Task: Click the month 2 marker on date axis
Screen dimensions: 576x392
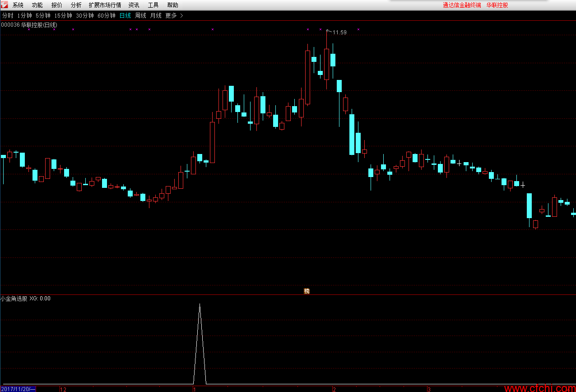Action: point(334,389)
